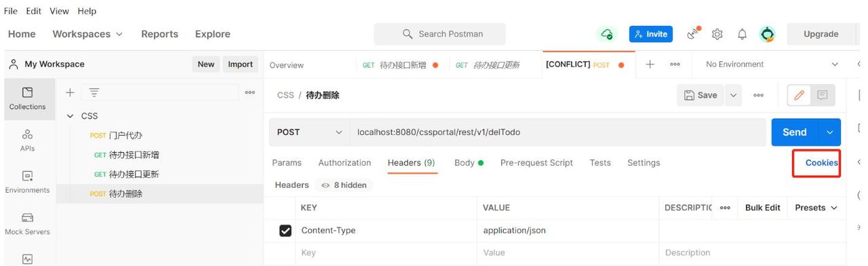The image size is (868, 266).
Task: Open the Collections sidebar panel
Action: (x=27, y=99)
